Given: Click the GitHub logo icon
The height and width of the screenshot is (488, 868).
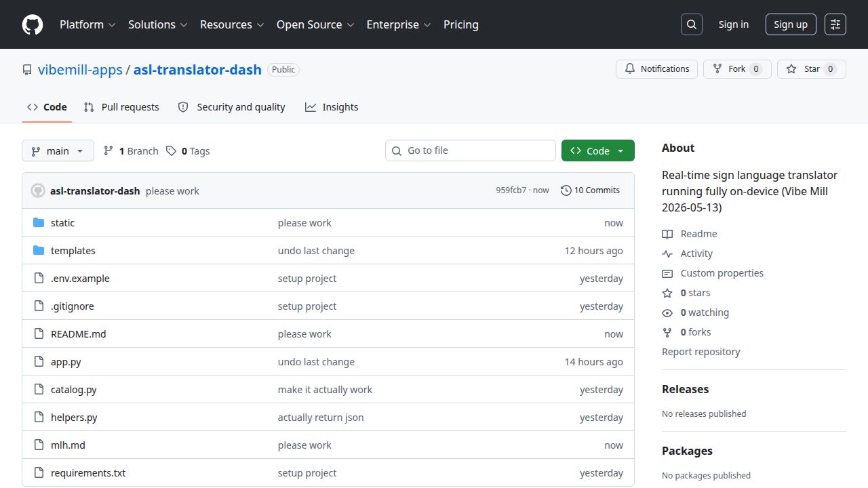Looking at the screenshot, I should pyautogui.click(x=33, y=24).
